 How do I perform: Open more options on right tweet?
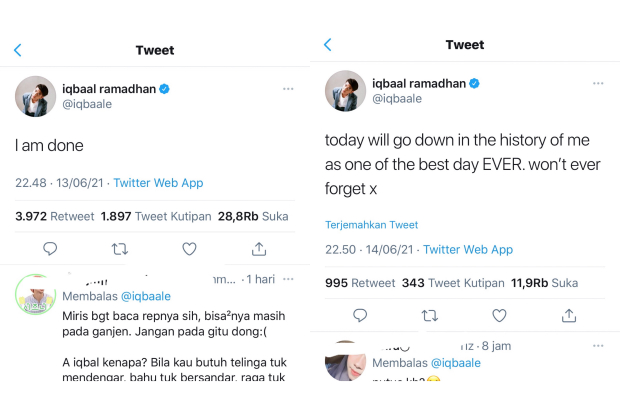[597, 84]
